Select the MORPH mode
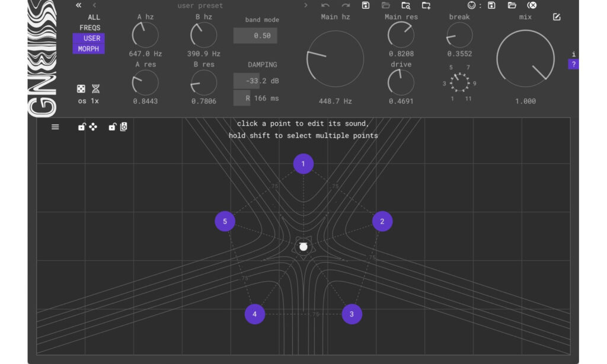Viewport: 607px width, 364px height. pos(89,49)
